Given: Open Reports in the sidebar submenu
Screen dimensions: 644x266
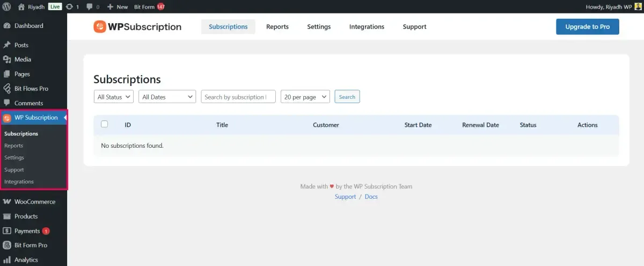Looking at the screenshot, I should point(13,146).
